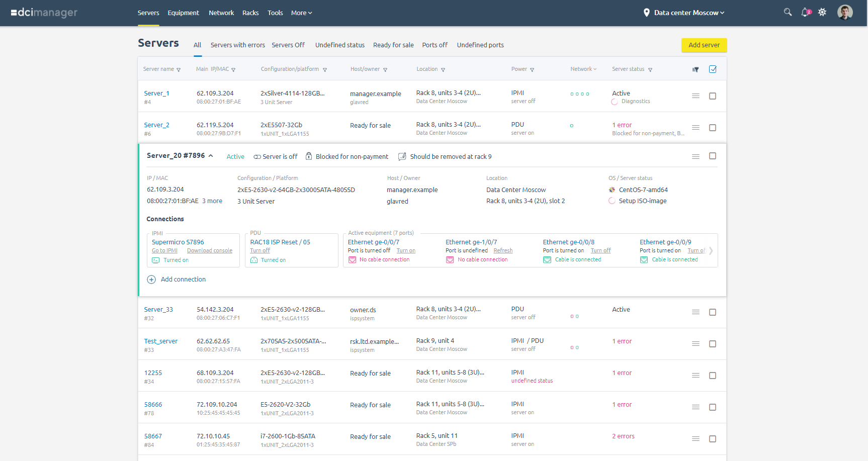This screenshot has height=461, width=868.
Task: Open the Server_1 row actions menu
Action: click(696, 96)
